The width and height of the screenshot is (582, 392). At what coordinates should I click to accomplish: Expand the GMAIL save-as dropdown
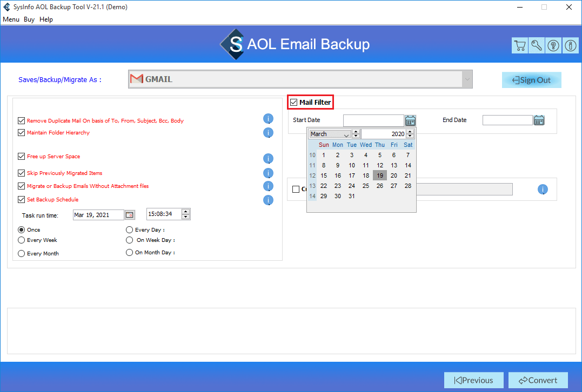[x=467, y=79]
